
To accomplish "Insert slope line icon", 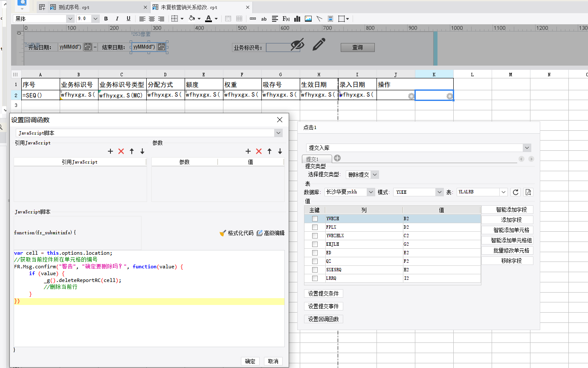I will (x=319, y=19).
